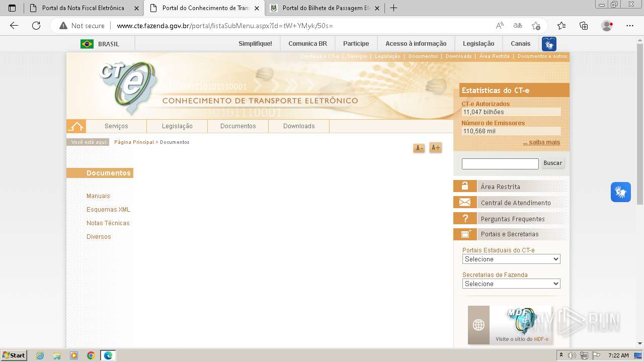Click the envelope icon for Central de Atendimento
The image size is (644, 362).
tap(465, 202)
